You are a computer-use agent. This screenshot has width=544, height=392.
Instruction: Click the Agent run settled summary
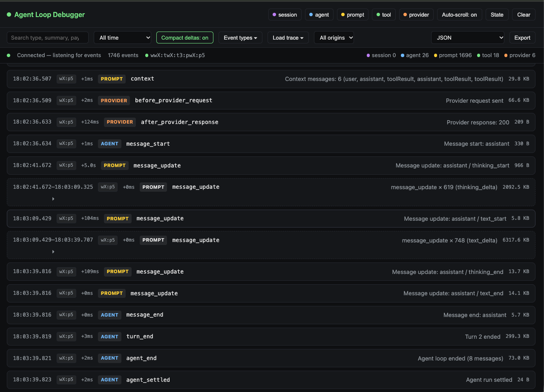(x=489, y=380)
